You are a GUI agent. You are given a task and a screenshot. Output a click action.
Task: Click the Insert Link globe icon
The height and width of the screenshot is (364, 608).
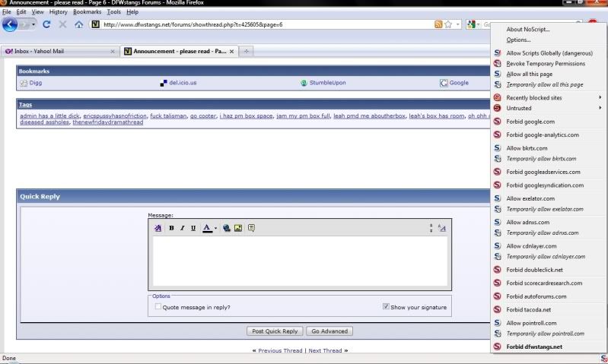227,228
